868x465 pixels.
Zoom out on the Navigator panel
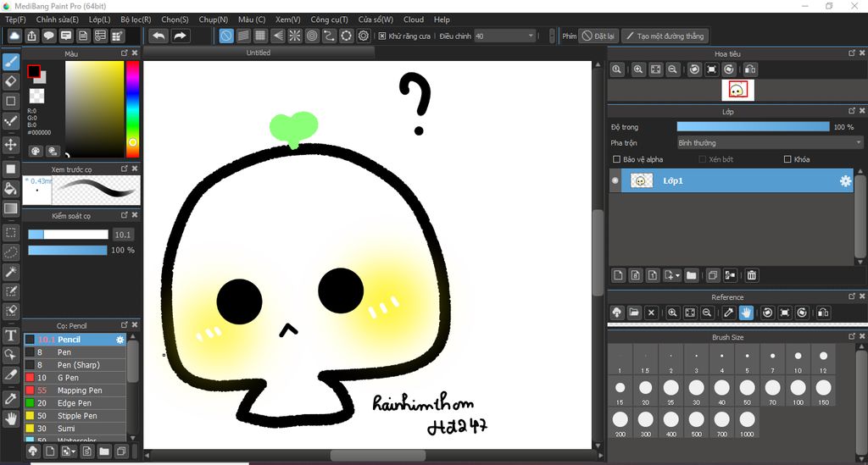point(672,69)
